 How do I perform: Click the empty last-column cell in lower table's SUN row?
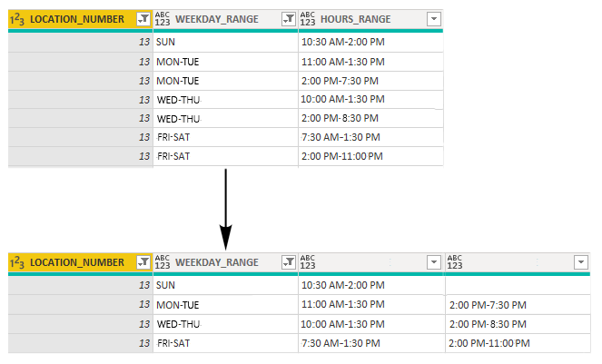pyautogui.click(x=518, y=285)
